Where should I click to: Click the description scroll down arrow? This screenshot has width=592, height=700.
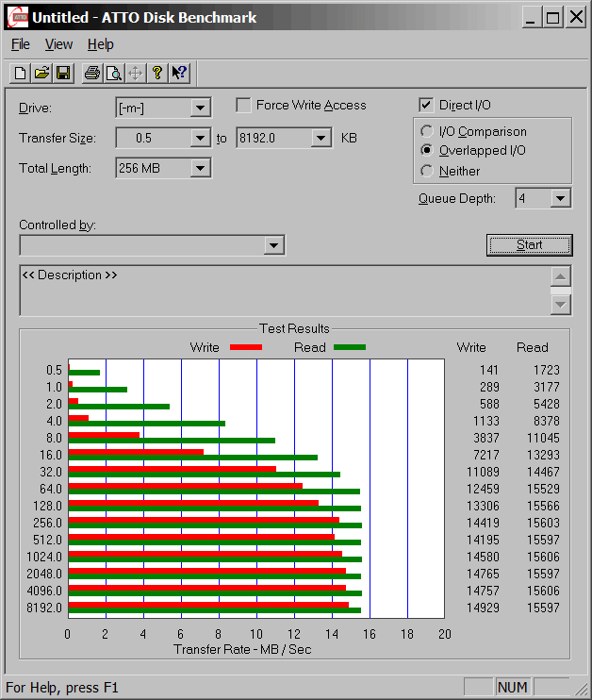[x=561, y=305]
